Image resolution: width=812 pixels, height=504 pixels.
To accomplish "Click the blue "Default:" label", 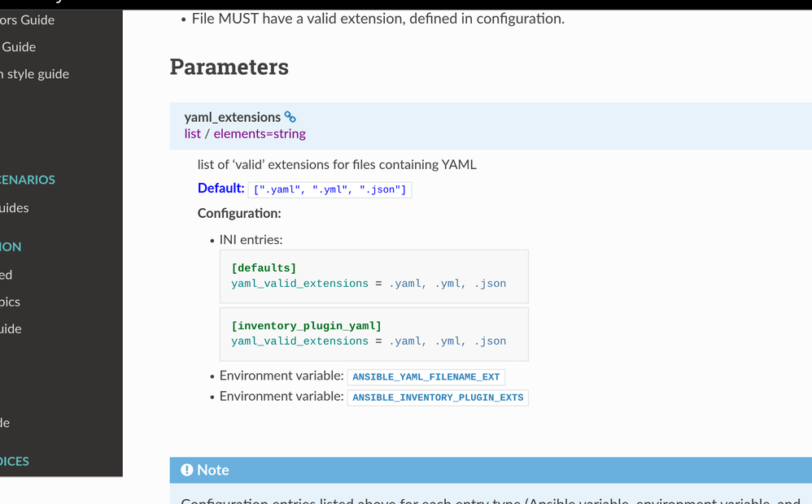I will coord(220,189).
